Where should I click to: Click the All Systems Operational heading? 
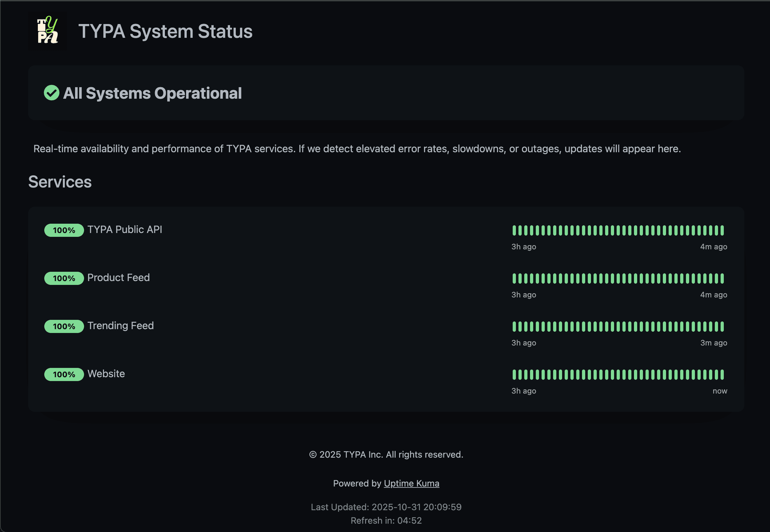(152, 93)
